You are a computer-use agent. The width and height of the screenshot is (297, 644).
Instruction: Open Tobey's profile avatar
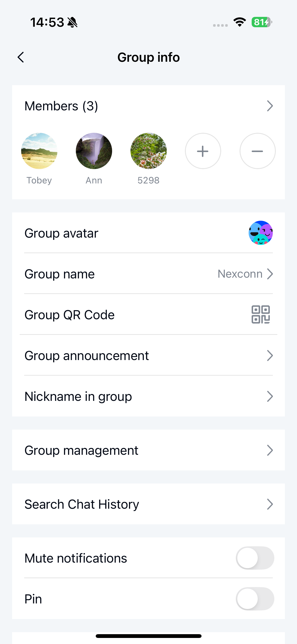click(39, 151)
